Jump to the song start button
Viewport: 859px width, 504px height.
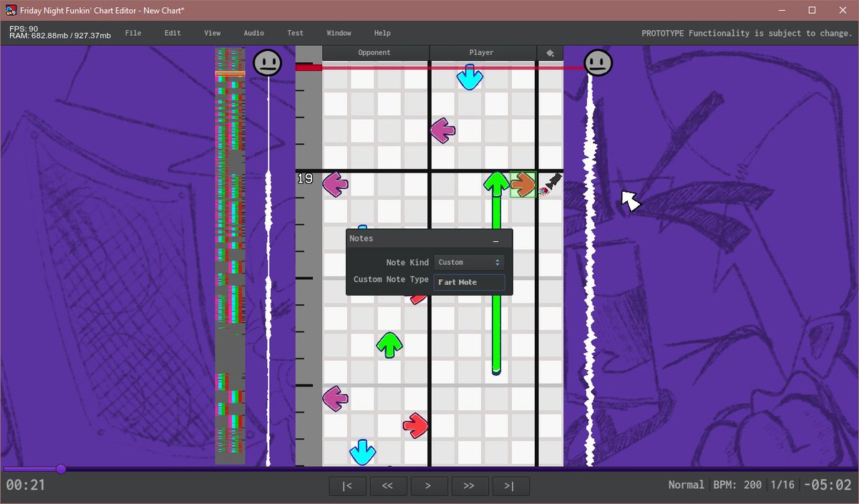click(x=347, y=486)
